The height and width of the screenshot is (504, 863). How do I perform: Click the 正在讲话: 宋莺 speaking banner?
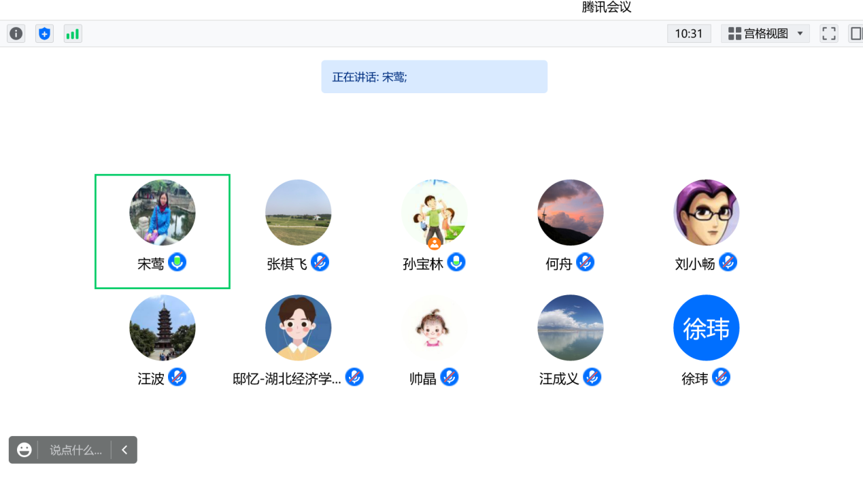[x=434, y=77]
